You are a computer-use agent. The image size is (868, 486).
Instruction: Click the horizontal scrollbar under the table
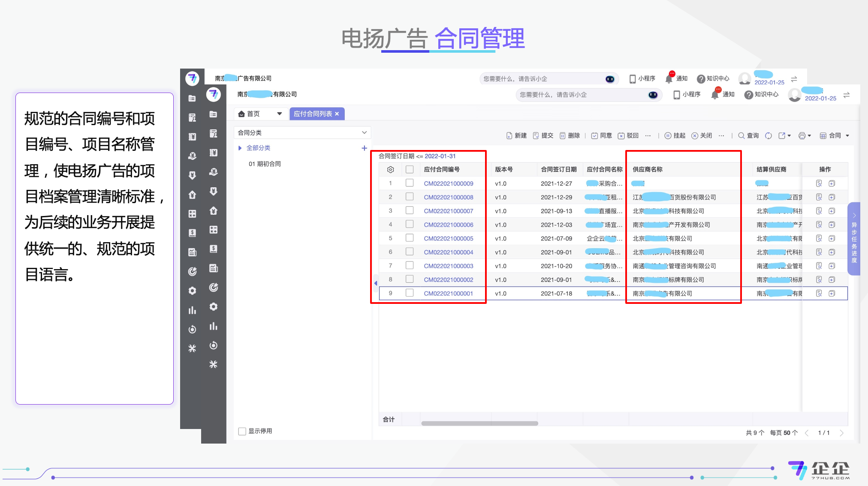(479, 423)
